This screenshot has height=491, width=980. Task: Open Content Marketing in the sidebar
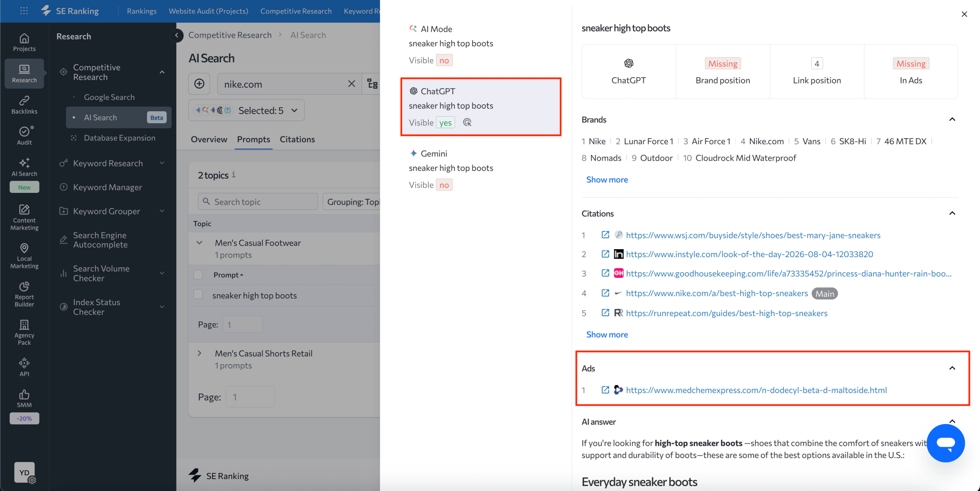pyautogui.click(x=24, y=217)
